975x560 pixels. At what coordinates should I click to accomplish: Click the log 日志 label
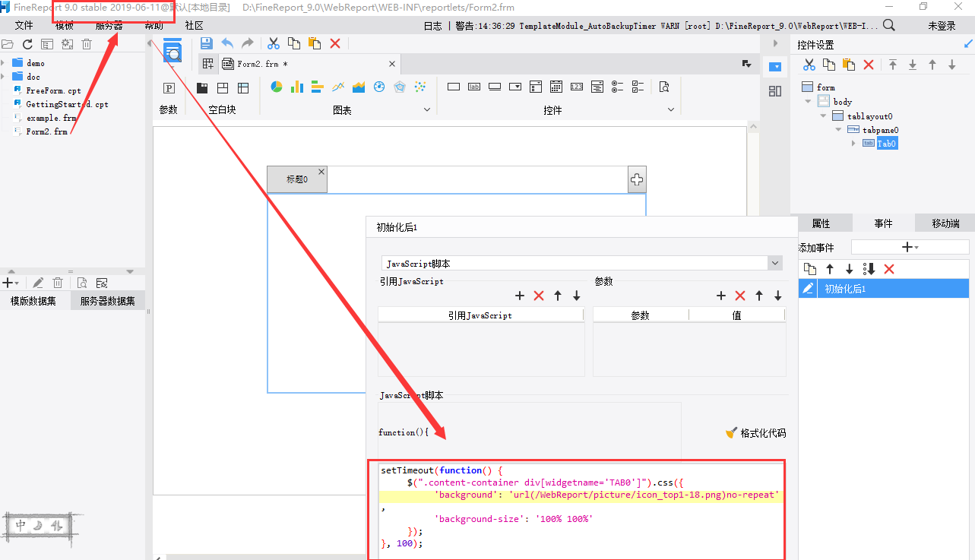click(432, 26)
